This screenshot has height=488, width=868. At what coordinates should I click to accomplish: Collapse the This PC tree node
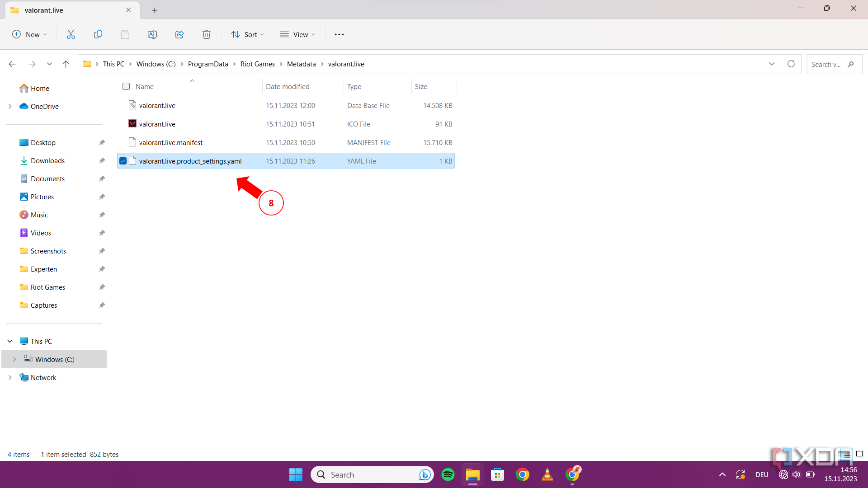pos(10,342)
